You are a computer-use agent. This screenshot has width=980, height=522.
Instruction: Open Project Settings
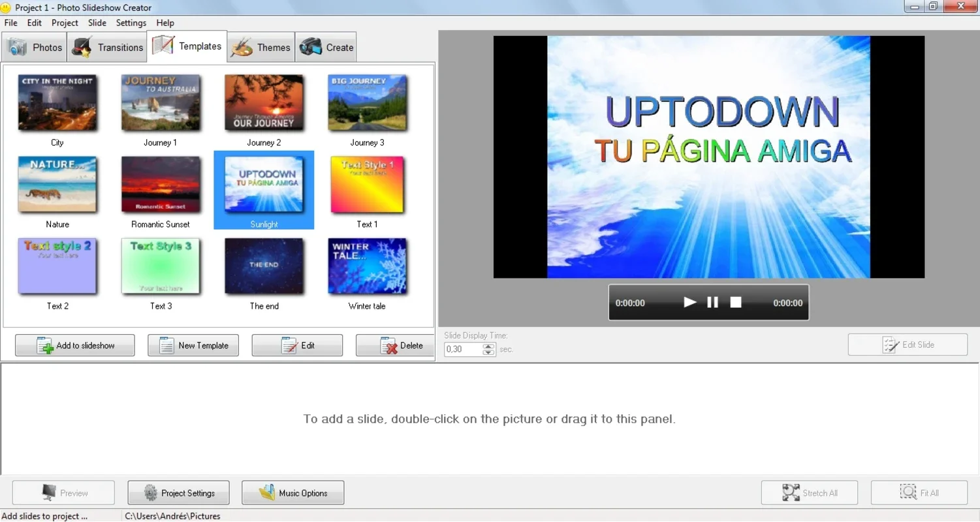coord(179,493)
